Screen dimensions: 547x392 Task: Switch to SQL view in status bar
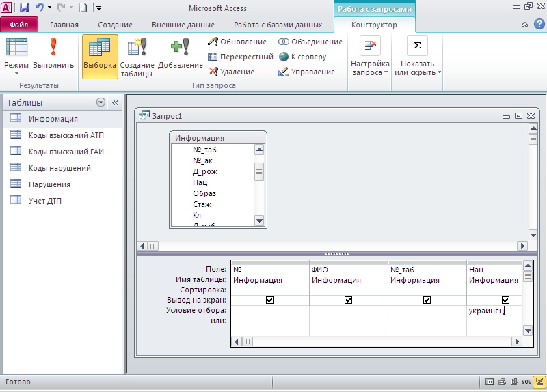click(526, 382)
